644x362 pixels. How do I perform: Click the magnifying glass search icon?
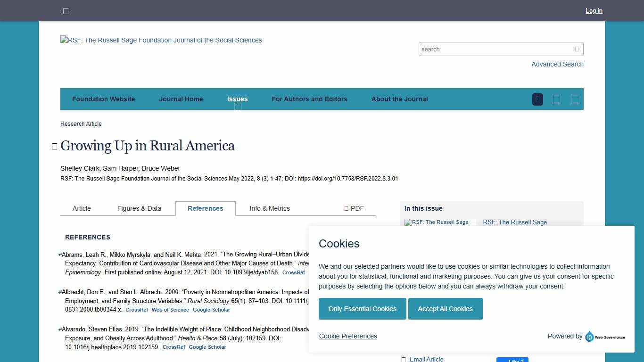coord(577,49)
